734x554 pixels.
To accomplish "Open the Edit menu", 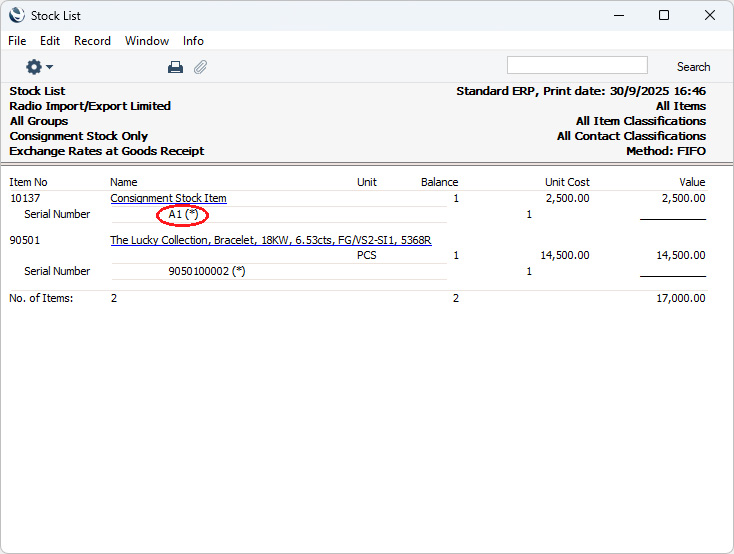I will (x=50, y=41).
